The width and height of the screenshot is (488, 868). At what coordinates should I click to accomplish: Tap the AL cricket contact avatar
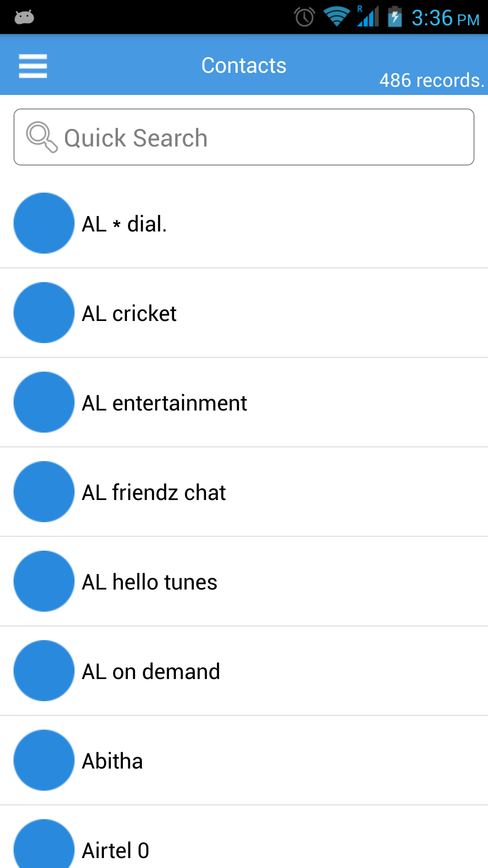coord(44,313)
